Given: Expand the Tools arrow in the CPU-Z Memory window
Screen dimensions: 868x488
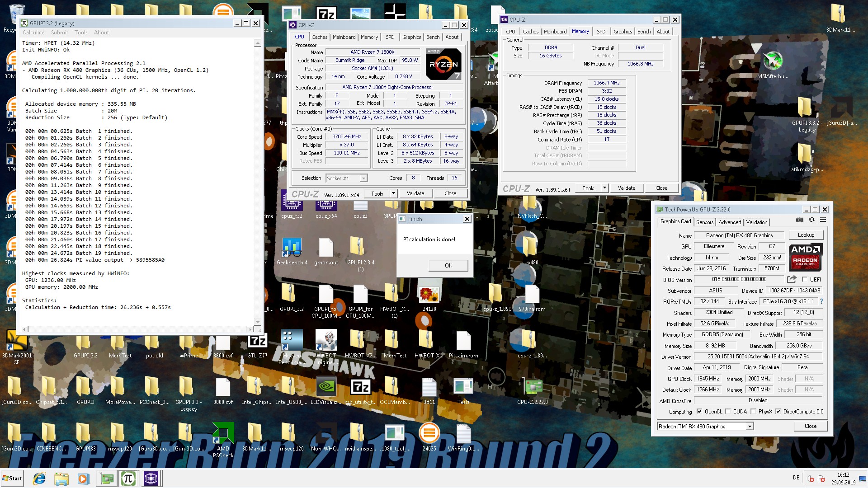Looking at the screenshot, I should pyautogui.click(x=604, y=188).
